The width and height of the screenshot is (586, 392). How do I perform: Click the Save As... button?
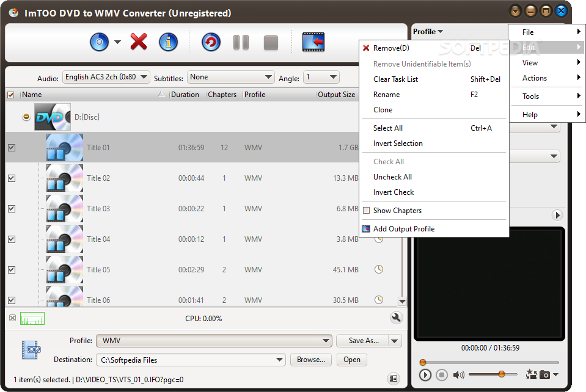click(363, 341)
